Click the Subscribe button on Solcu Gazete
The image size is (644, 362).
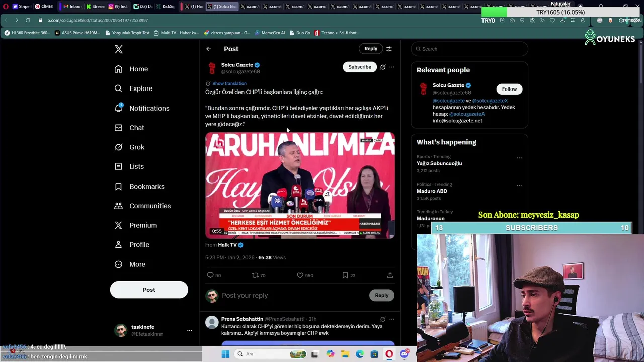pyautogui.click(x=360, y=67)
